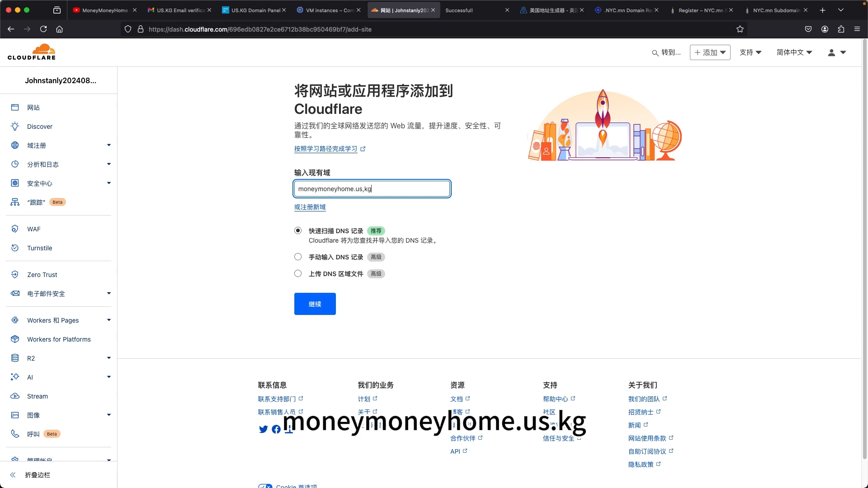Click the 折叠边栏 collapse sidebar control

tap(31, 475)
